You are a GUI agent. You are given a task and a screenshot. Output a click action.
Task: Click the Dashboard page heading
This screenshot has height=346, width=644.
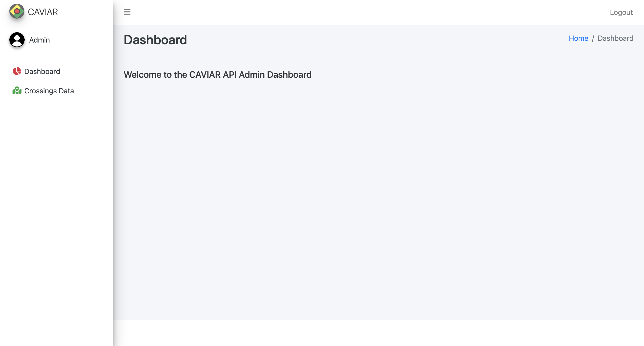point(155,40)
